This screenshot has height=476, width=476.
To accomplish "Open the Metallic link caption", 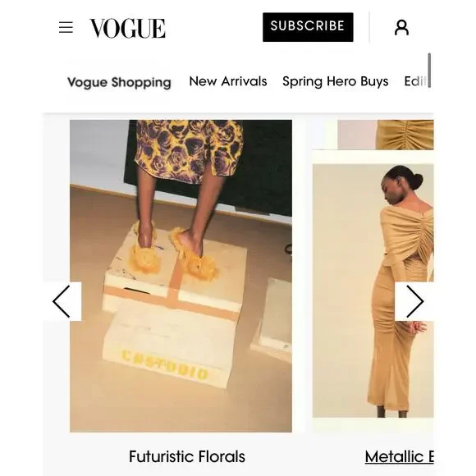I will (x=399, y=456).
